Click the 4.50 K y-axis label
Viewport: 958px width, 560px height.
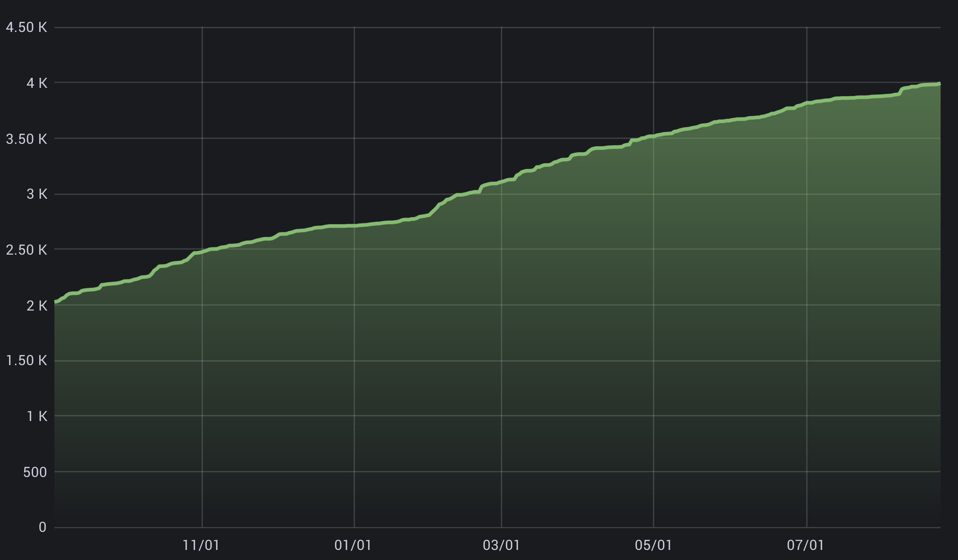pos(27,27)
